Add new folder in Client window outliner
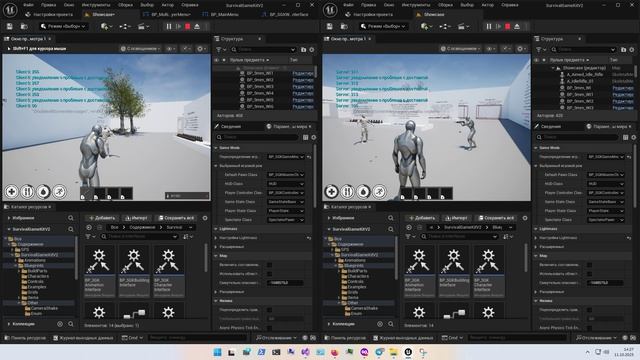The height and width of the screenshot is (360, 640). point(303,49)
